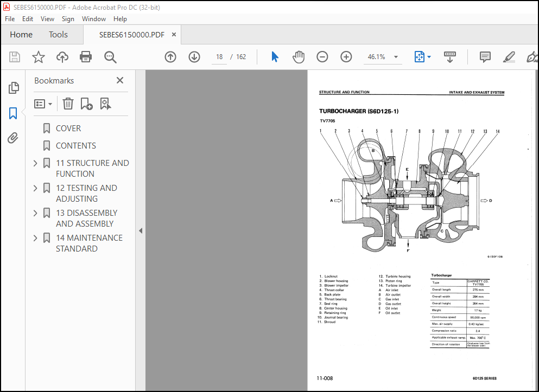Open the zoom percentage dropdown arrow

396,57
